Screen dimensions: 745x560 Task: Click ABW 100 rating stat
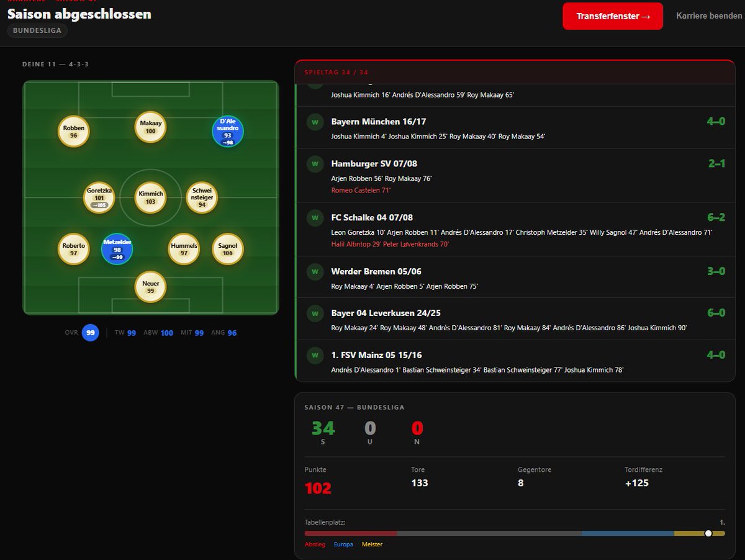coord(158,333)
